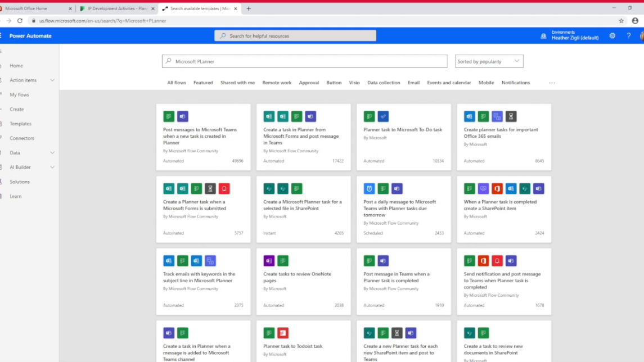Reload the page with the refresh button
This screenshot has height=362, width=644.
(20, 21)
